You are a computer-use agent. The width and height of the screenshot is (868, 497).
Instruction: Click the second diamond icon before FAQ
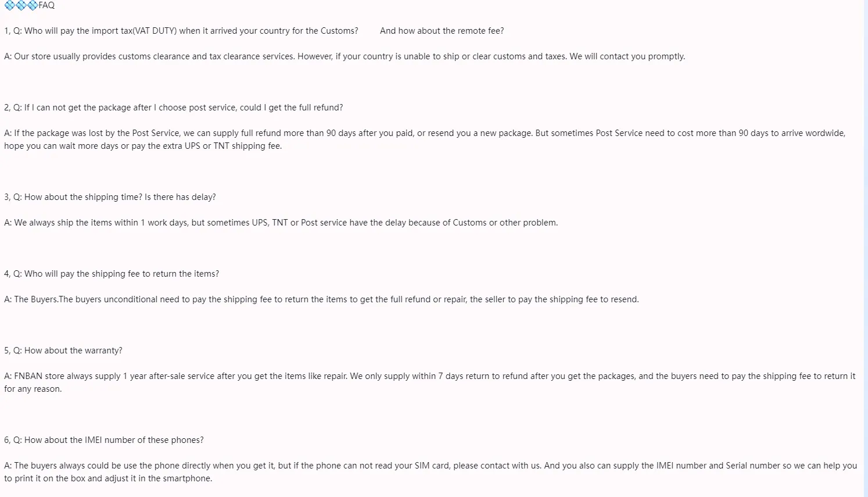coord(21,5)
